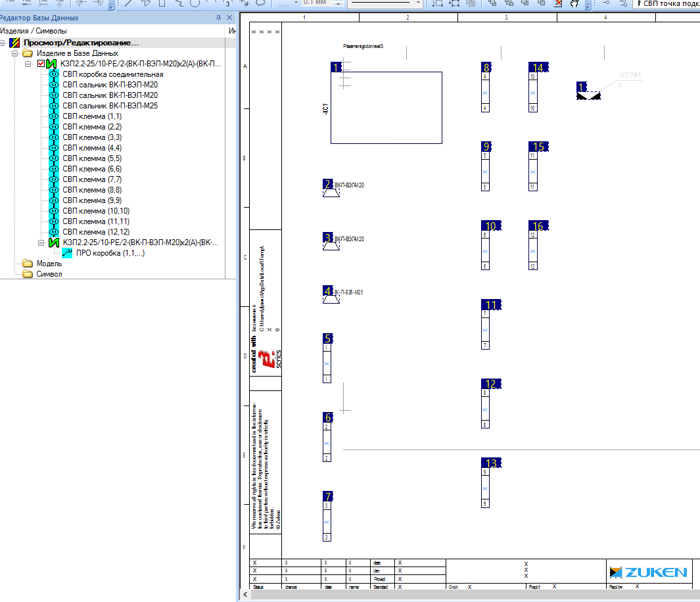Pin the Редактор Базы Данных panel
The height and width of the screenshot is (602, 700).
coord(218,18)
